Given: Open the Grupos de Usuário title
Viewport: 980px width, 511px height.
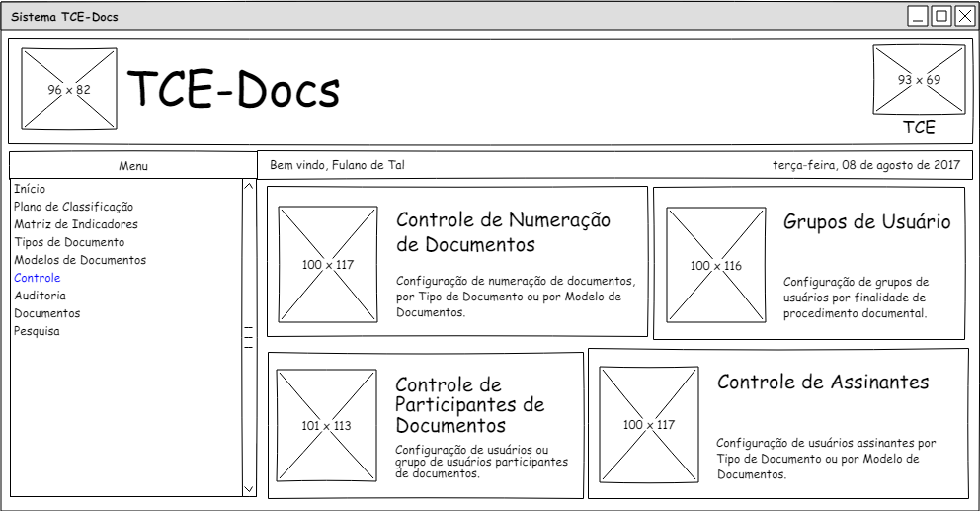Looking at the screenshot, I should (866, 222).
